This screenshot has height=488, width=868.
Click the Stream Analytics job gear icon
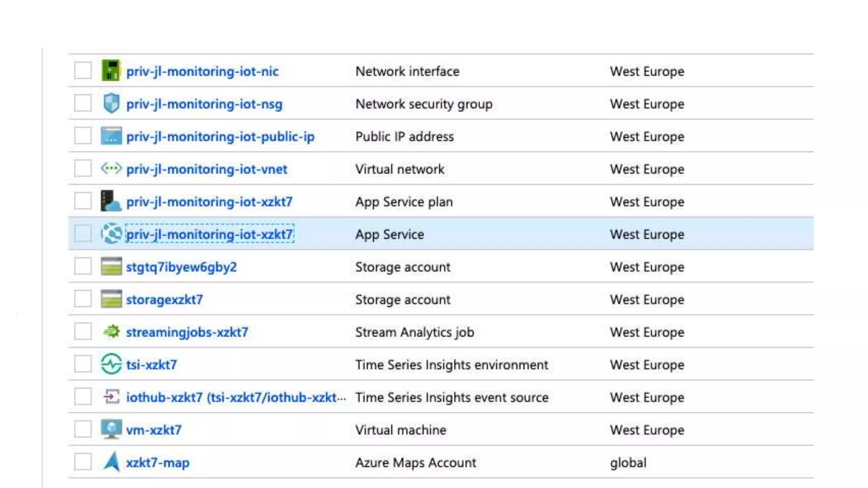pyautogui.click(x=111, y=332)
